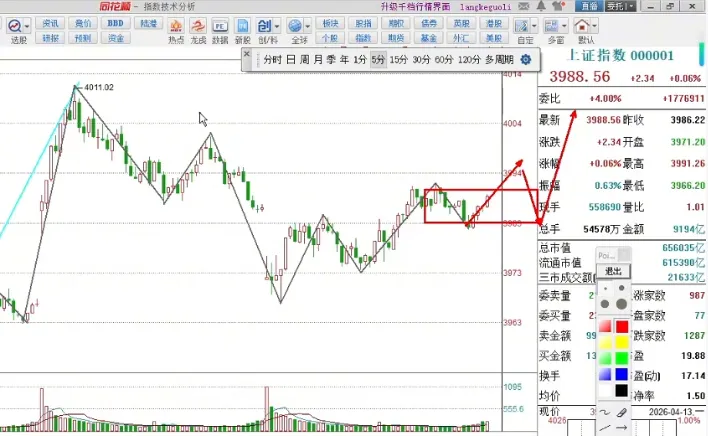Open the 选股 stock picker icon
708x436 pixels.
click(x=14, y=26)
